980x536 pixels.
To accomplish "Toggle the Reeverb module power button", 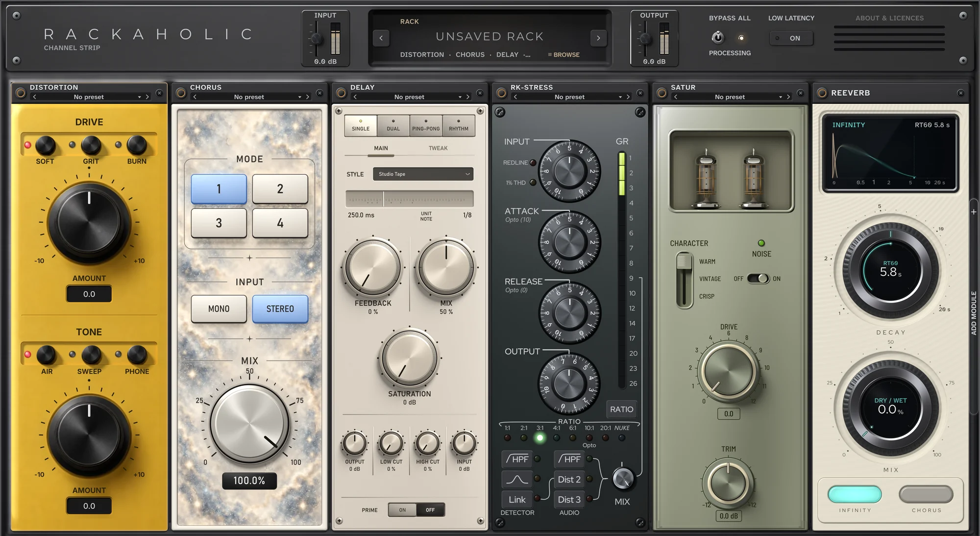I will click(822, 93).
